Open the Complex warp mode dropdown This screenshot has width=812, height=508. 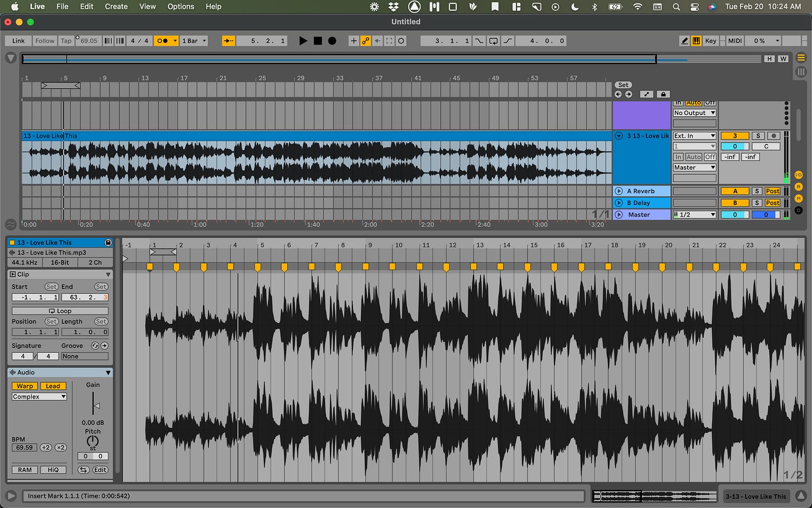(39, 396)
